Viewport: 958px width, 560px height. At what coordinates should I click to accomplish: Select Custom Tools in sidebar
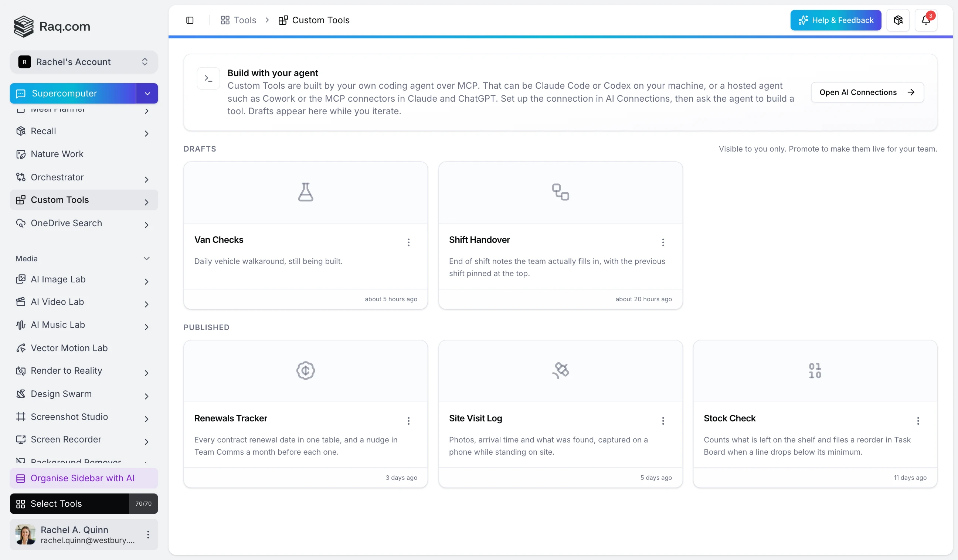pos(84,200)
